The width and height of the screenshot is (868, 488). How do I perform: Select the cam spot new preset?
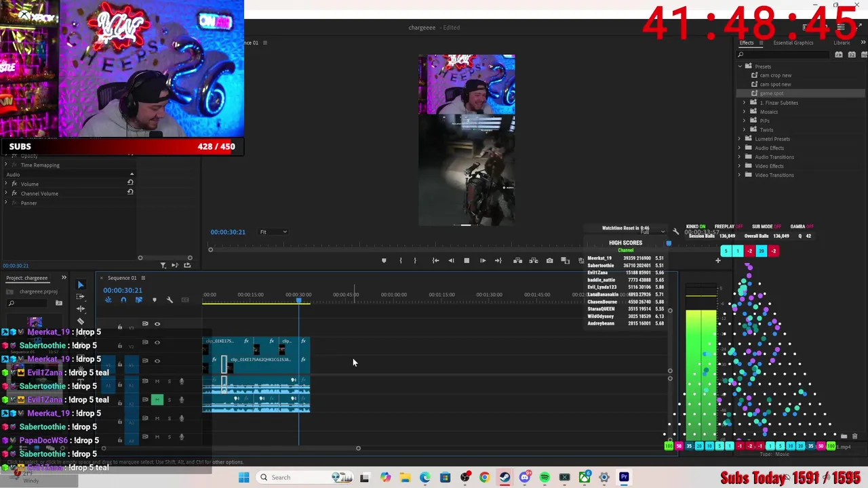775,84
